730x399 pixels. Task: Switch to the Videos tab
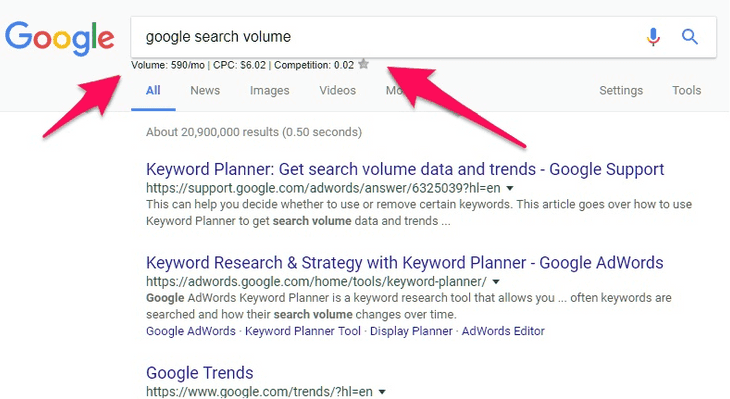338,90
